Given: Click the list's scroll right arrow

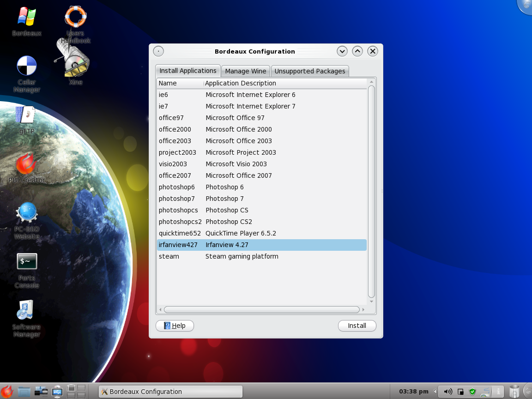Looking at the screenshot, I should click(x=363, y=309).
